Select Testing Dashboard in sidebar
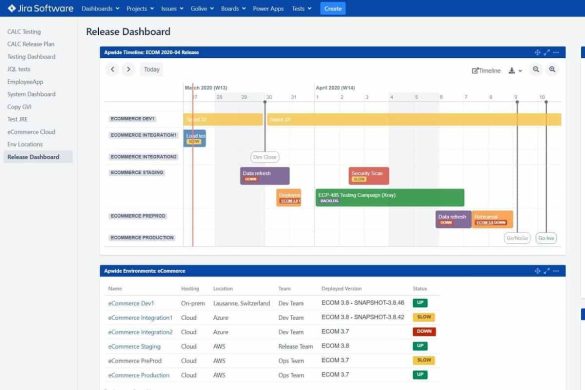Image resolution: width=585 pixels, height=390 pixels. pos(31,57)
